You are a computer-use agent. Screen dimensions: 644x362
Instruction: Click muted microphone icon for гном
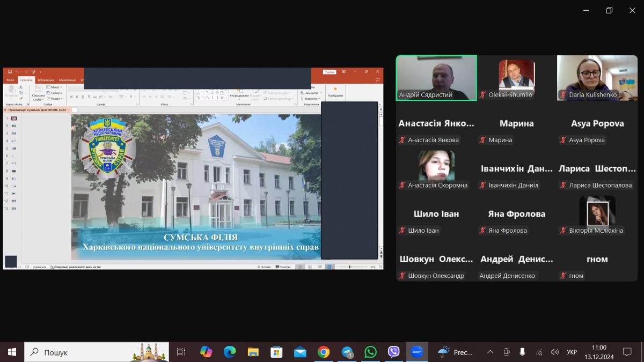563,276
